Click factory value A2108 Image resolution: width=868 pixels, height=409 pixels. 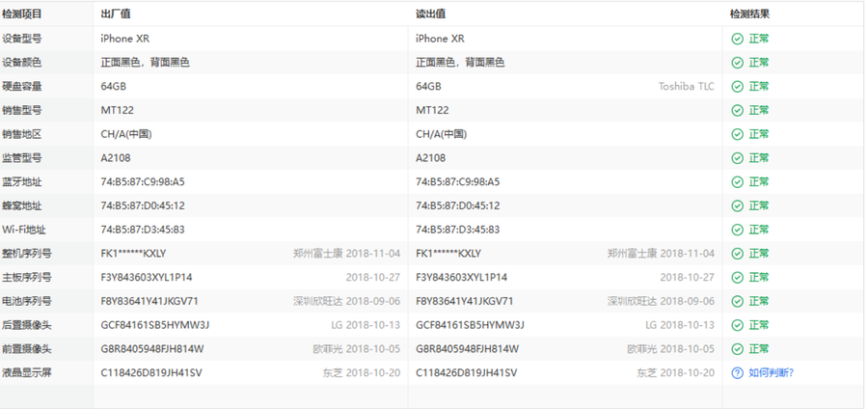point(116,158)
